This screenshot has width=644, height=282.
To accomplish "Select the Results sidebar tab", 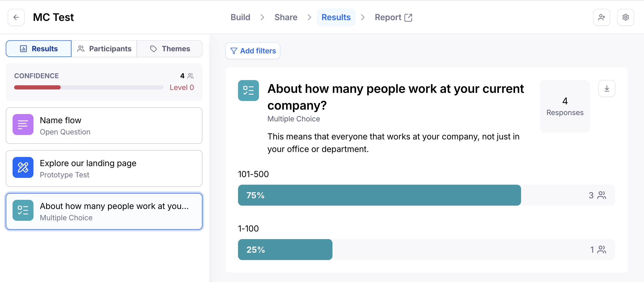I will [39, 49].
